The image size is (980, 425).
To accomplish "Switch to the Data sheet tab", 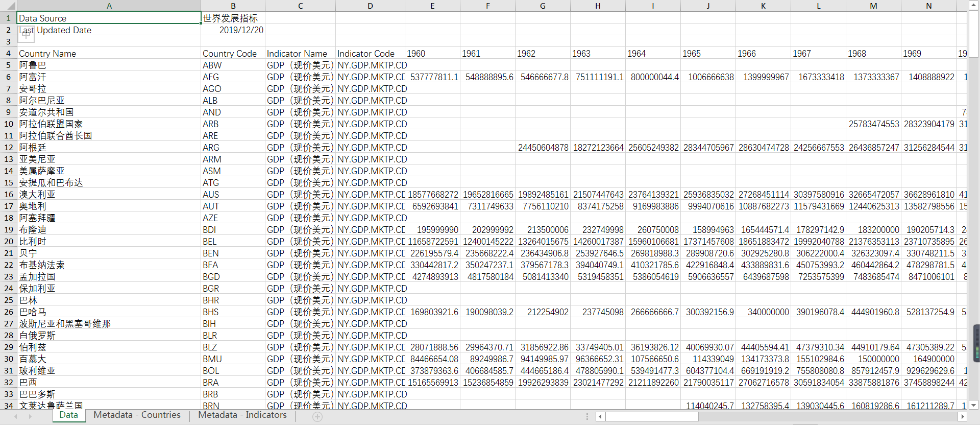I will (68, 415).
